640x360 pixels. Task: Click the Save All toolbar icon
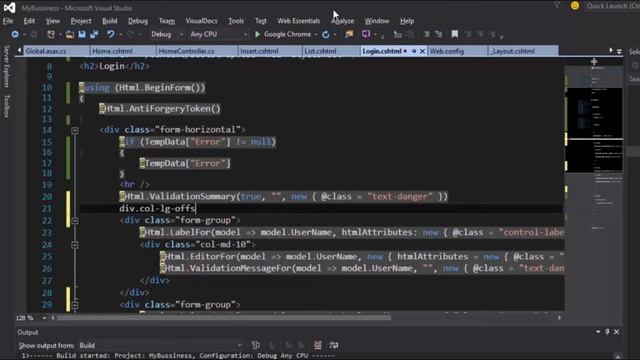[x=94, y=34]
